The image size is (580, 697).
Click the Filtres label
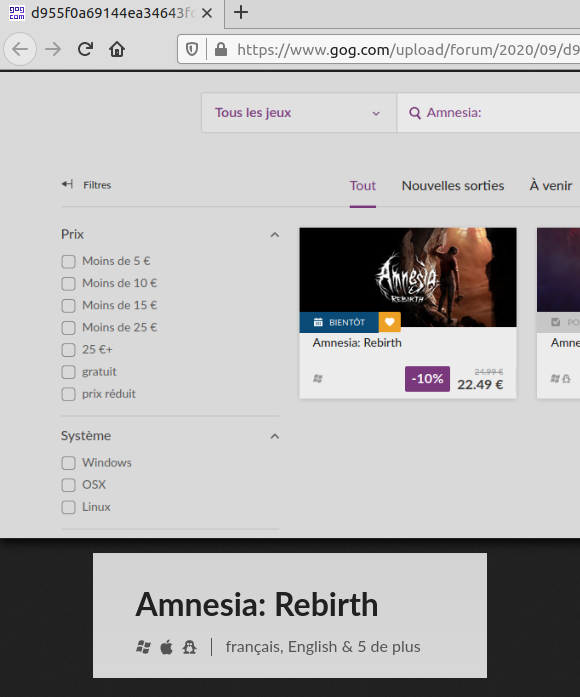(x=97, y=185)
